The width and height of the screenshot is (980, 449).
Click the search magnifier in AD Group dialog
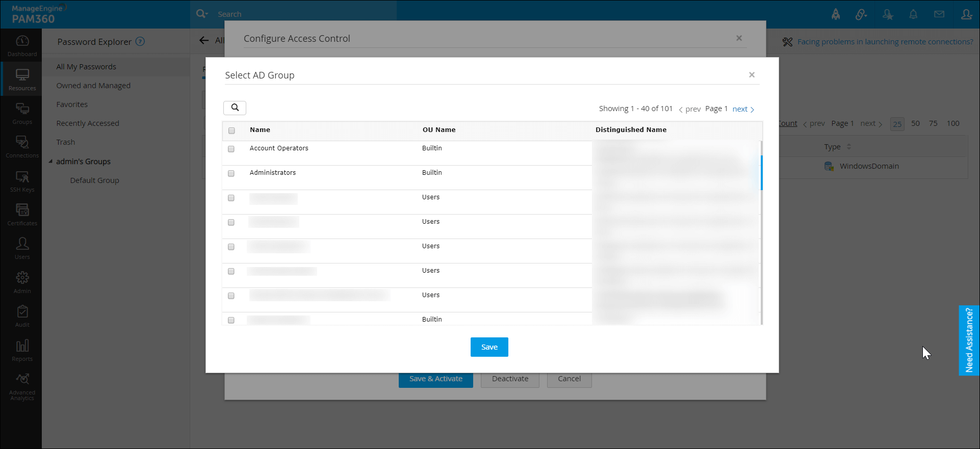[x=235, y=108]
